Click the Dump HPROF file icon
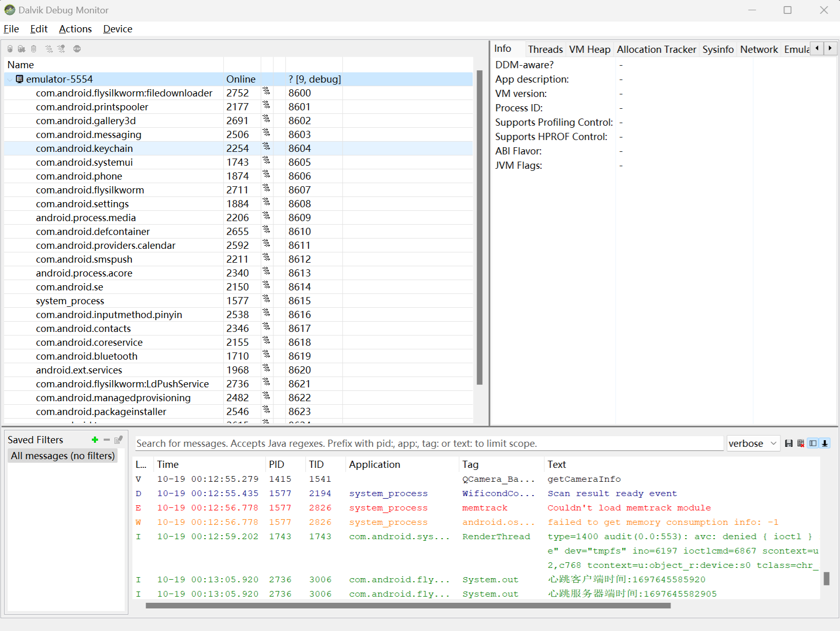 click(x=22, y=49)
